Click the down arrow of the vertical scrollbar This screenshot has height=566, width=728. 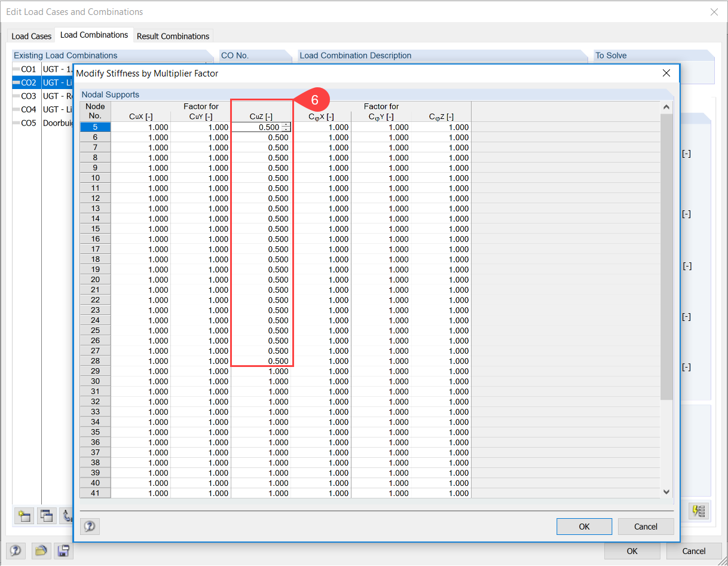[x=666, y=491]
